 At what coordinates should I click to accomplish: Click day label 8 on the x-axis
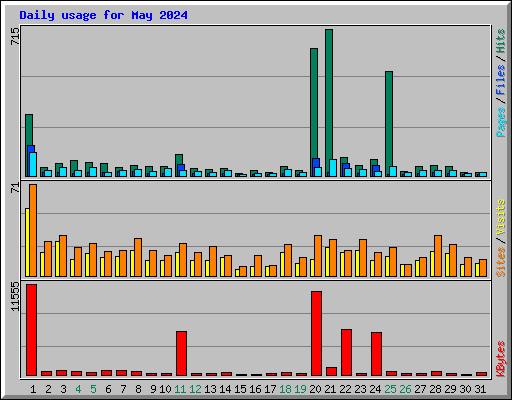138,389
